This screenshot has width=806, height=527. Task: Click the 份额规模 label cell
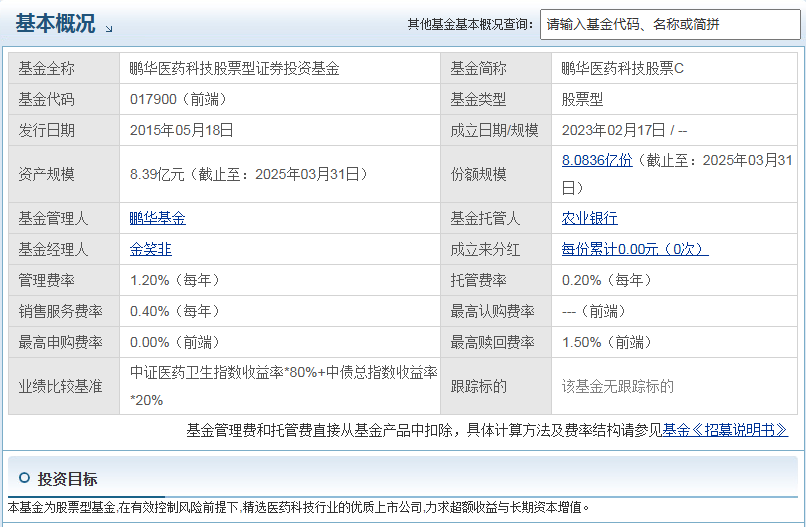click(496, 174)
